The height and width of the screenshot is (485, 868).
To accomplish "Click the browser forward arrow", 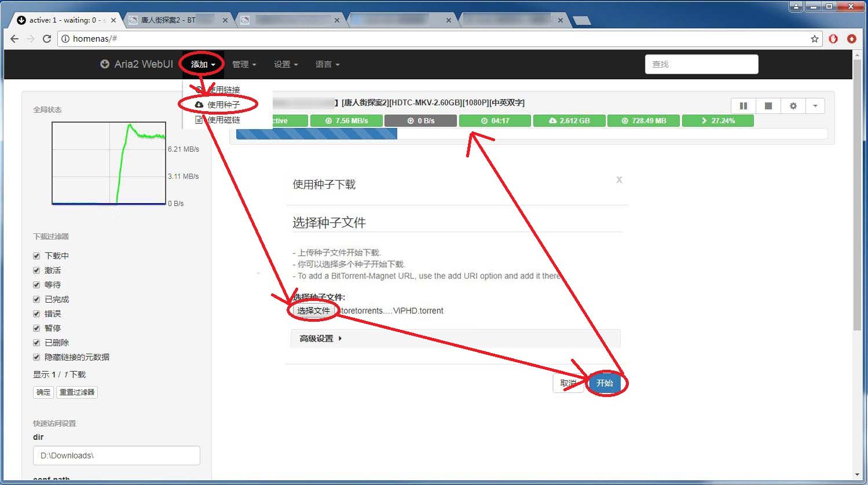I will (31, 39).
